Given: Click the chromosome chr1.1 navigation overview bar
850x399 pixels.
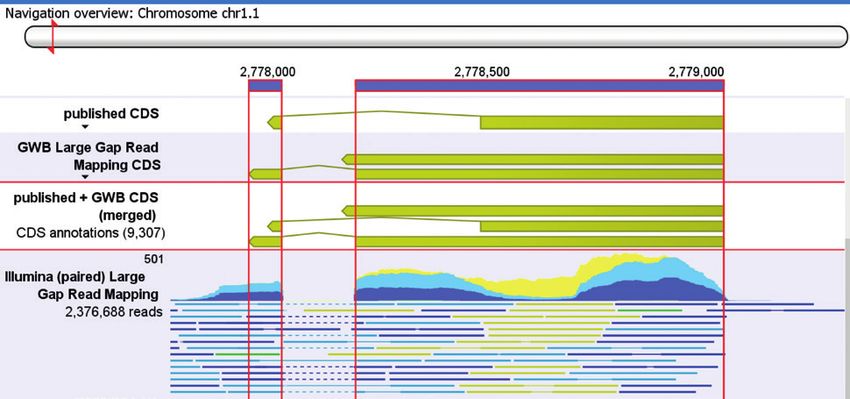Looking at the screenshot, I should pyautogui.click(x=435, y=37).
